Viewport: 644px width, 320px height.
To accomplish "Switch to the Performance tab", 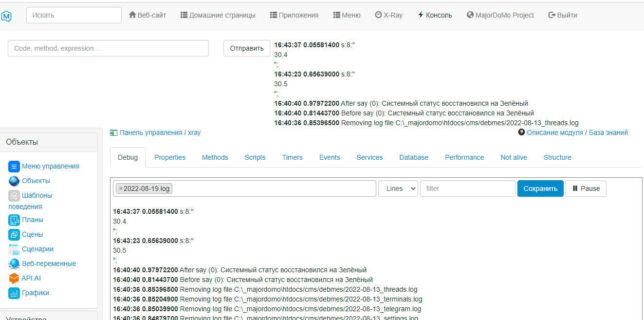I will [x=464, y=157].
